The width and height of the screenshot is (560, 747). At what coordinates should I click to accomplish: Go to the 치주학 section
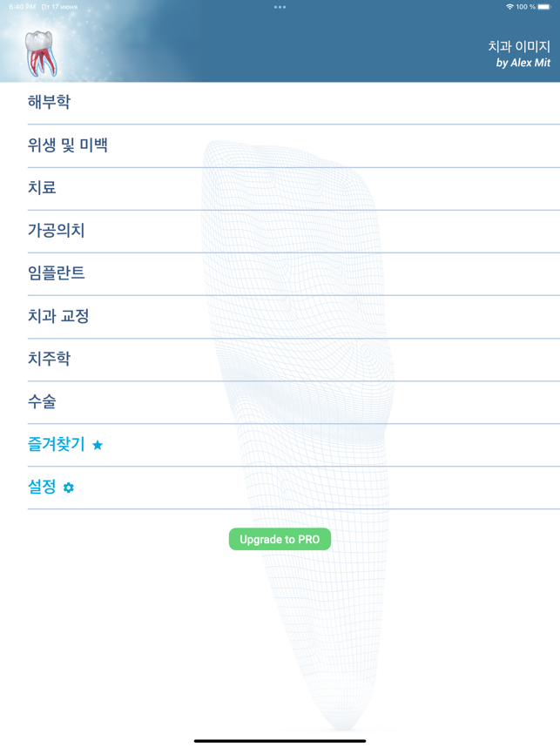click(x=49, y=358)
